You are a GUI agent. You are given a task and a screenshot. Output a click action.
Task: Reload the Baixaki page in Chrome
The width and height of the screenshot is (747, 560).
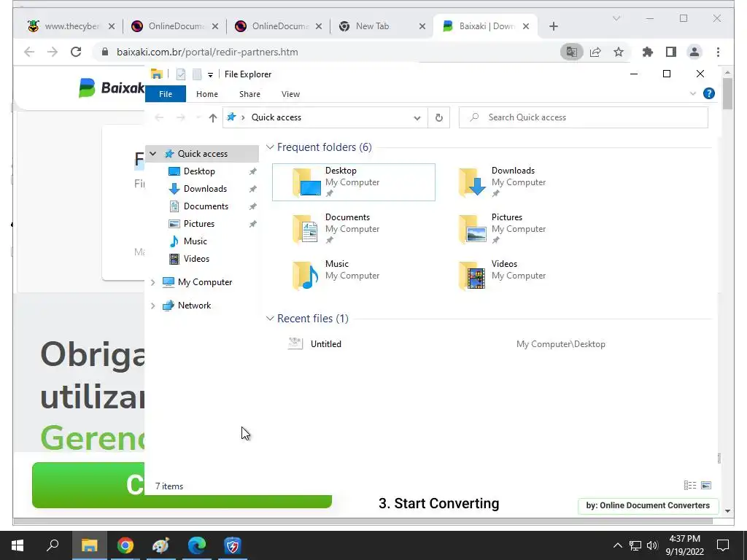[x=76, y=52]
